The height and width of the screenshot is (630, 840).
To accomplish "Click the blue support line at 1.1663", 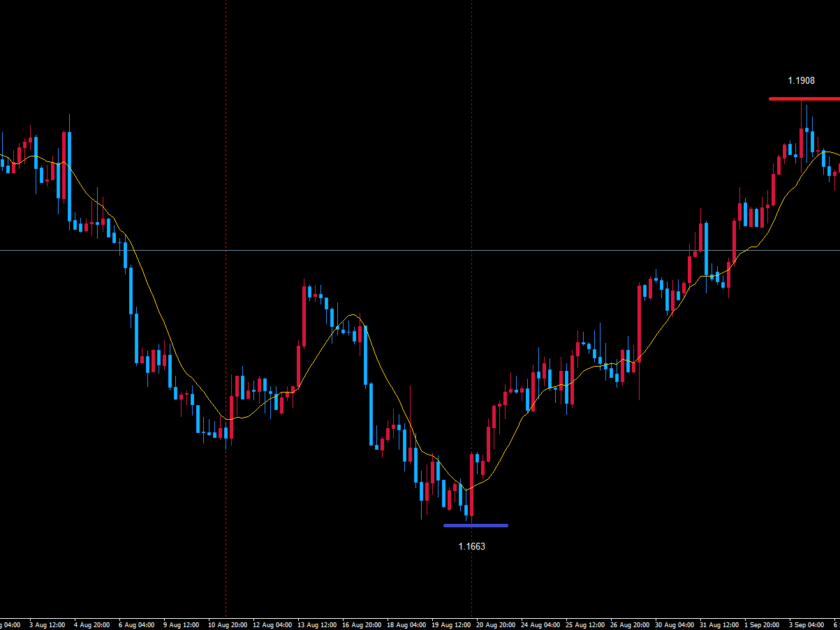I will click(476, 525).
